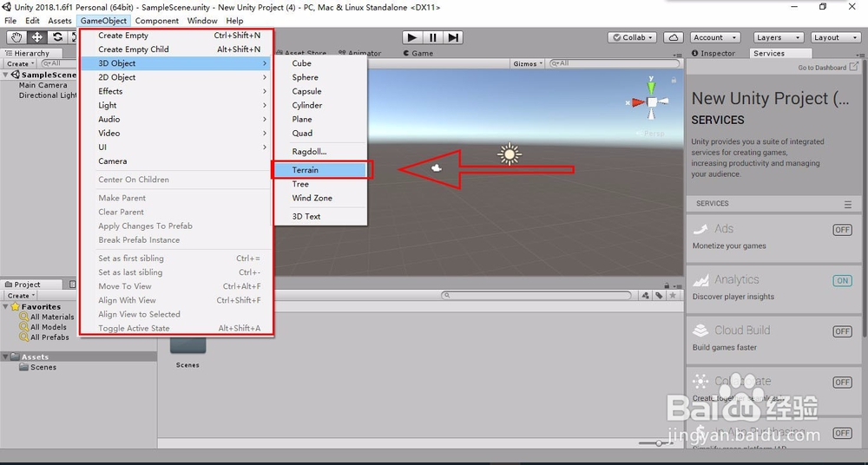Adjust the Project icon size slider

click(658, 443)
